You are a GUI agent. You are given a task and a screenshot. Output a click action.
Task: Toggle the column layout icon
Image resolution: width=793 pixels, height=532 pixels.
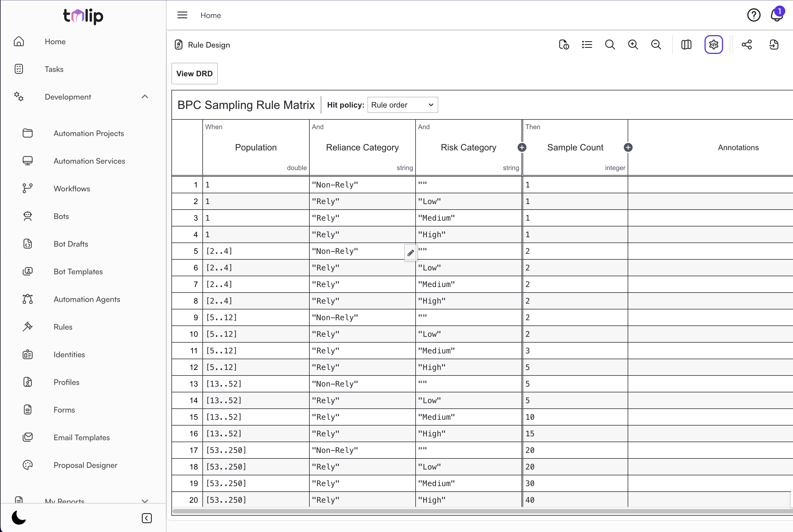tap(686, 45)
